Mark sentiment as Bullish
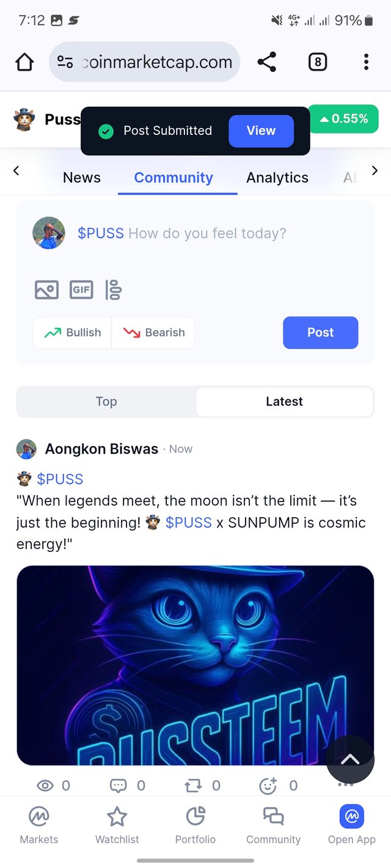Image resolution: width=391 pixels, height=868 pixels. tap(73, 333)
